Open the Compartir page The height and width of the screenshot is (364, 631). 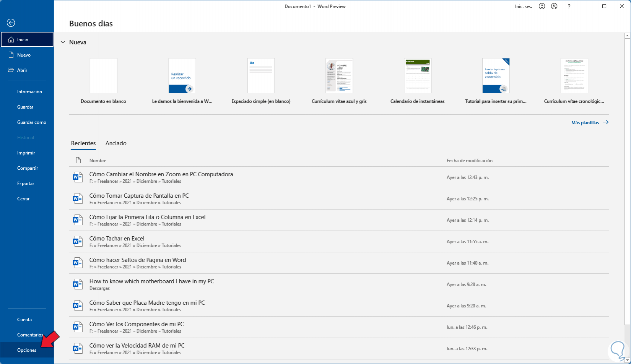(27, 168)
